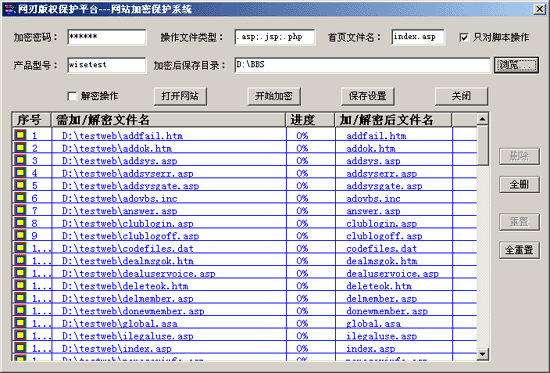Click the 需加/解密文件名 column header

click(168, 120)
